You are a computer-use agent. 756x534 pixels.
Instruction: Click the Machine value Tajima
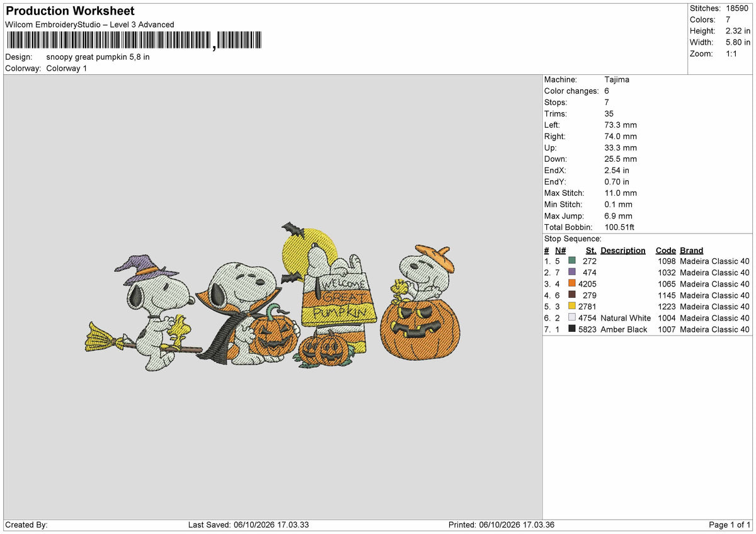coord(617,79)
